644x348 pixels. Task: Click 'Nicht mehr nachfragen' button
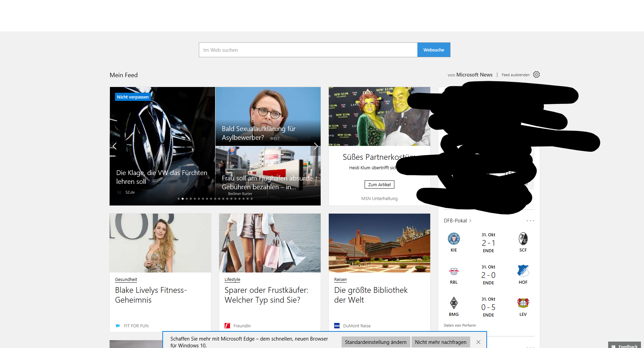[441, 342]
